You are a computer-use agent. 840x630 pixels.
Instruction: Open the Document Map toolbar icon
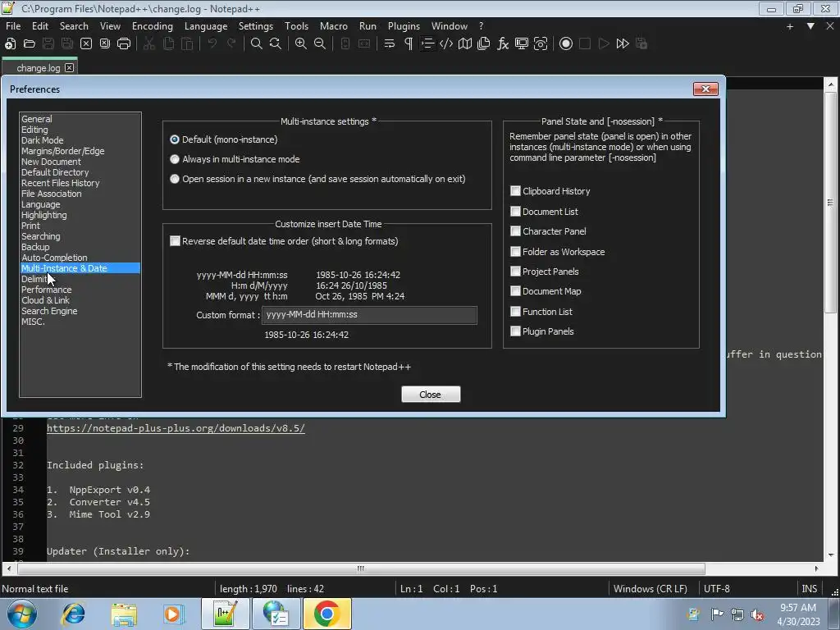click(x=465, y=44)
